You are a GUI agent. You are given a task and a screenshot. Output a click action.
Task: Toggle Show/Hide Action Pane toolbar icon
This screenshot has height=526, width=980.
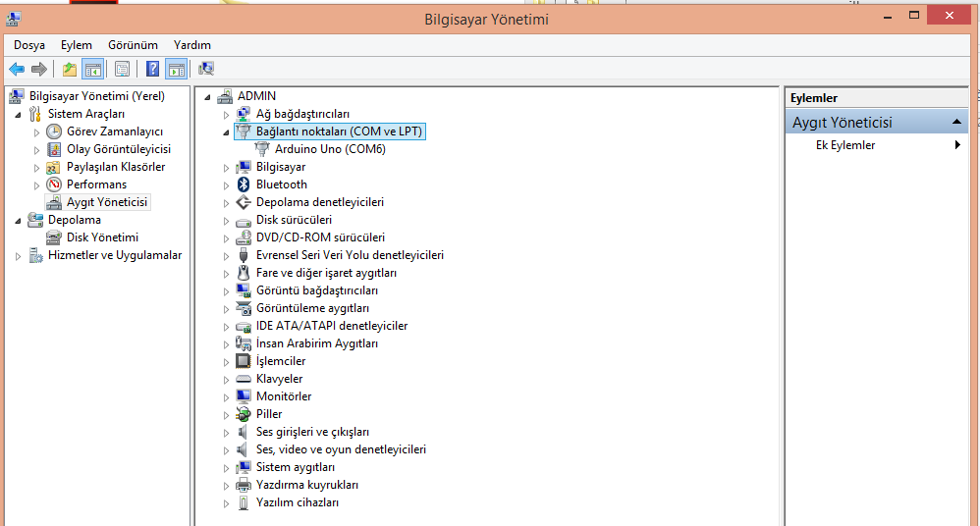point(176,69)
